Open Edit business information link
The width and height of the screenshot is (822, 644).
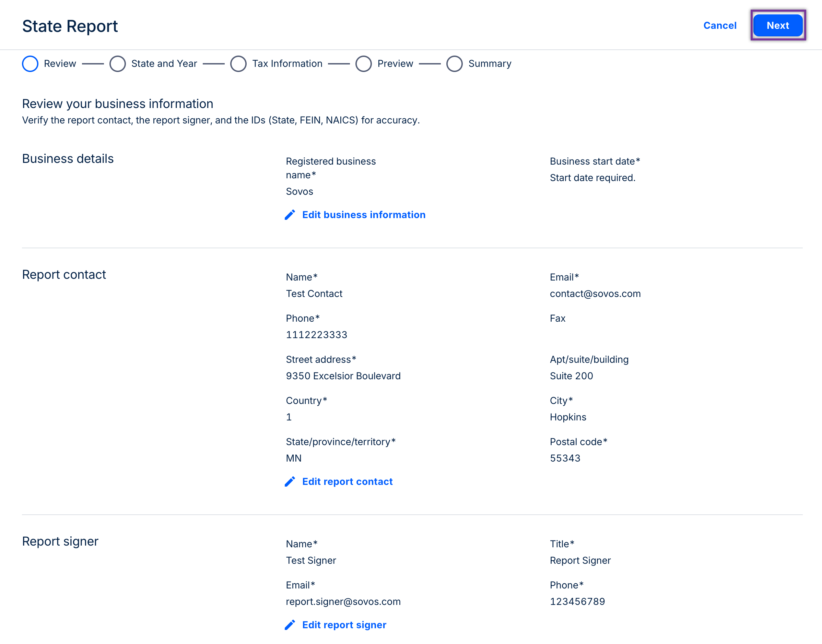click(x=363, y=215)
